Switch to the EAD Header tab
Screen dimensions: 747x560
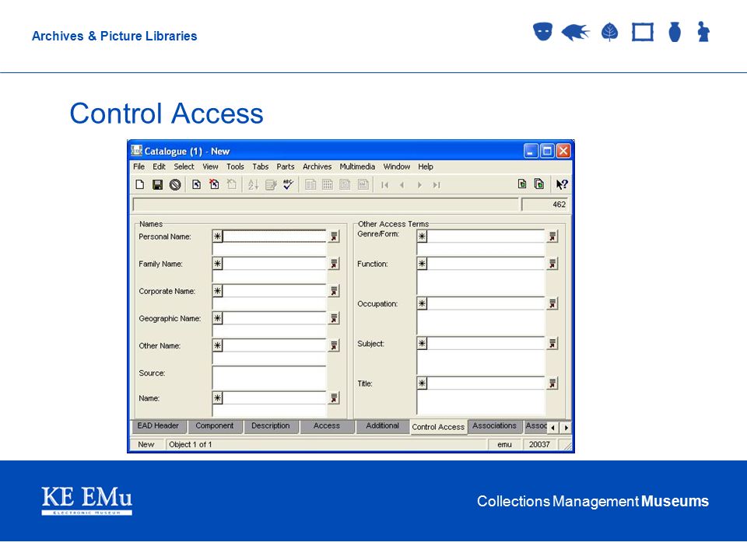(x=158, y=425)
